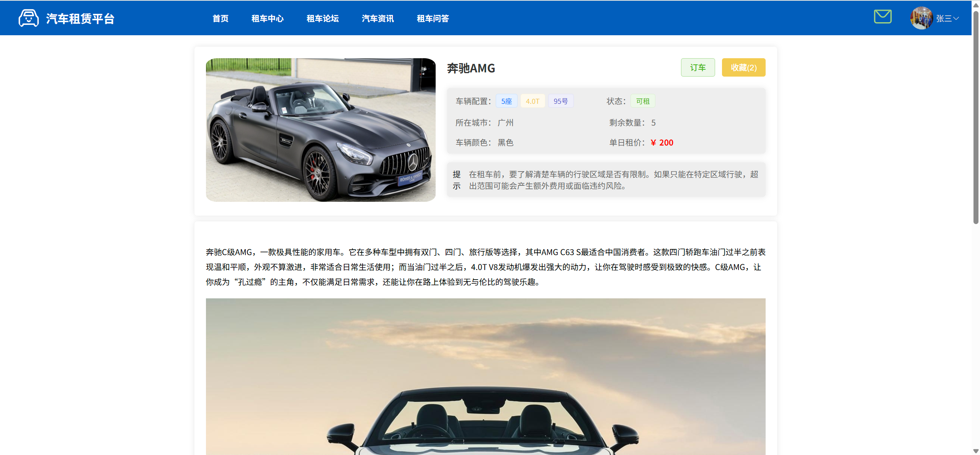
Task: Select 租车问答 navigation item
Action: 433,18
